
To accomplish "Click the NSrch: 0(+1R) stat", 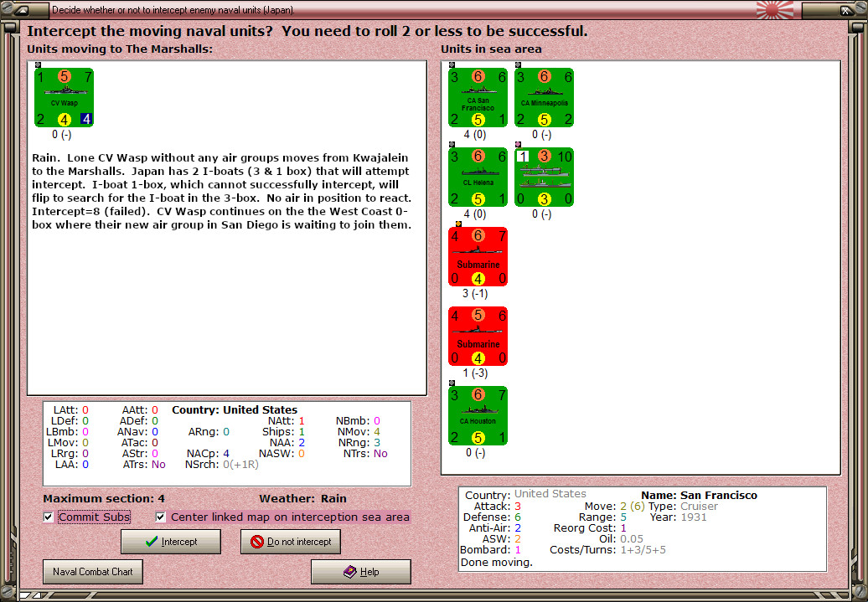I will click(x=222, y=464).
